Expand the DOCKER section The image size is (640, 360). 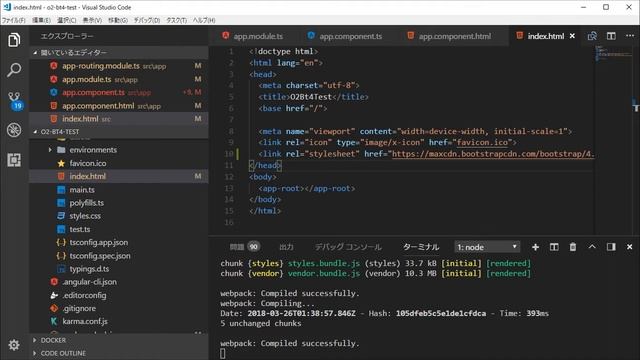tap(118, 340)
